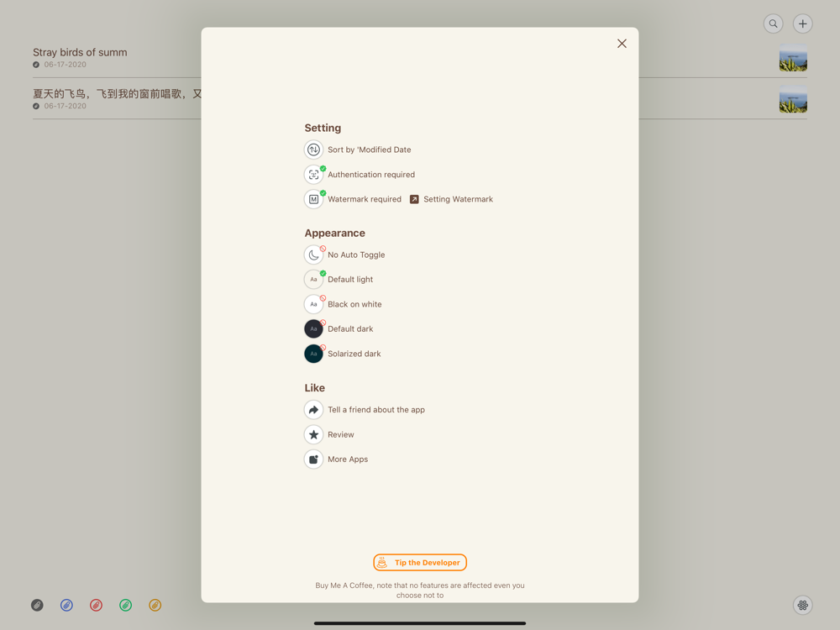Choose Solarized dark text
This screenshot has width=840, height=630.
(354, 354)
